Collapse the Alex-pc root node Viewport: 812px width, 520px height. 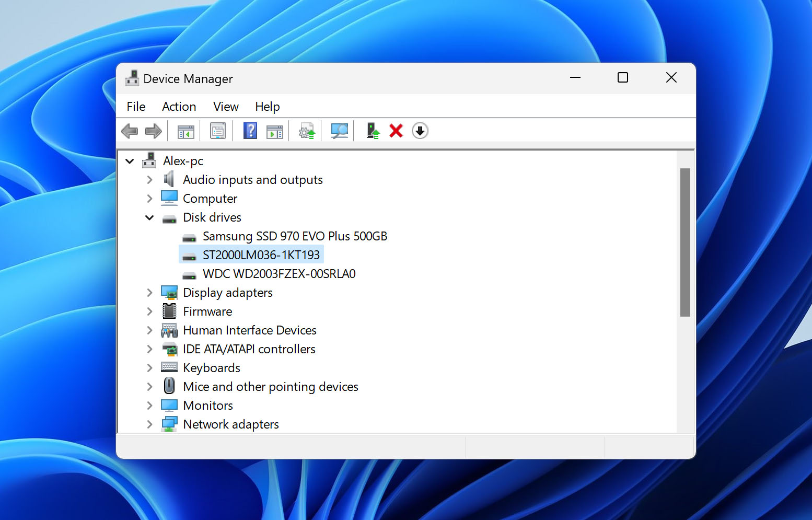tap(130, 161)
